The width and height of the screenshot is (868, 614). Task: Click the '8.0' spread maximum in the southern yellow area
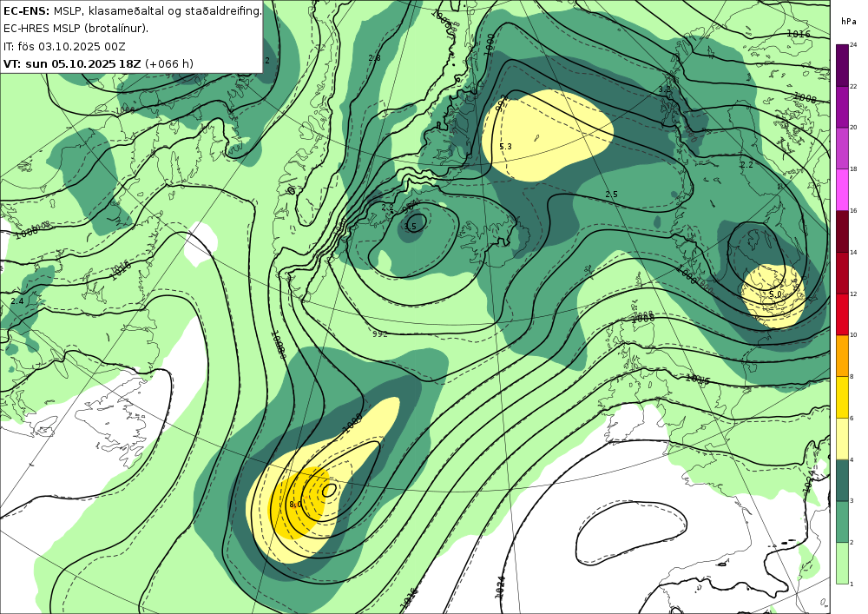click(295, 505)
